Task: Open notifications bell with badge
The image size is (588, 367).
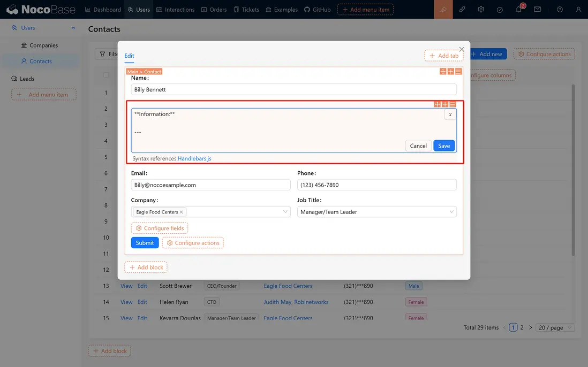Action: click(518, 10)
